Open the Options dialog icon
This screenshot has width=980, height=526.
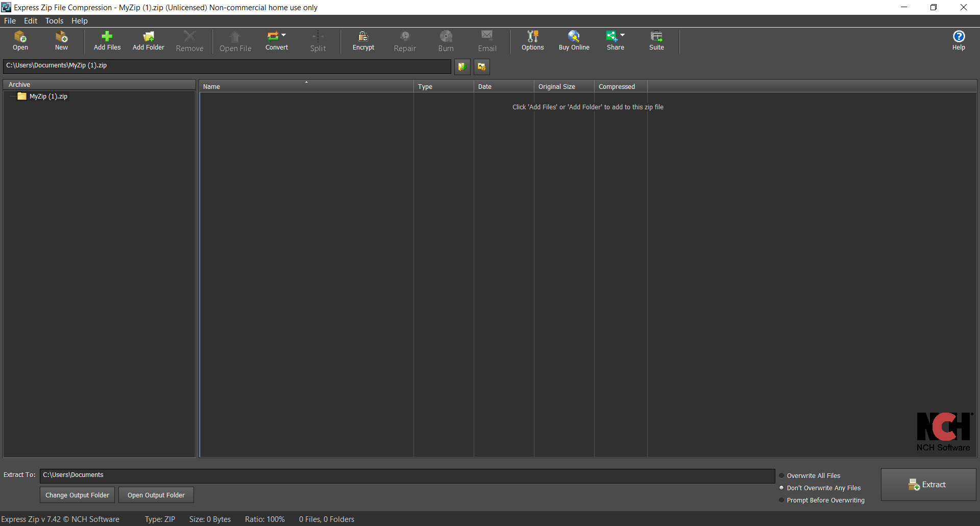click(532, 41)
